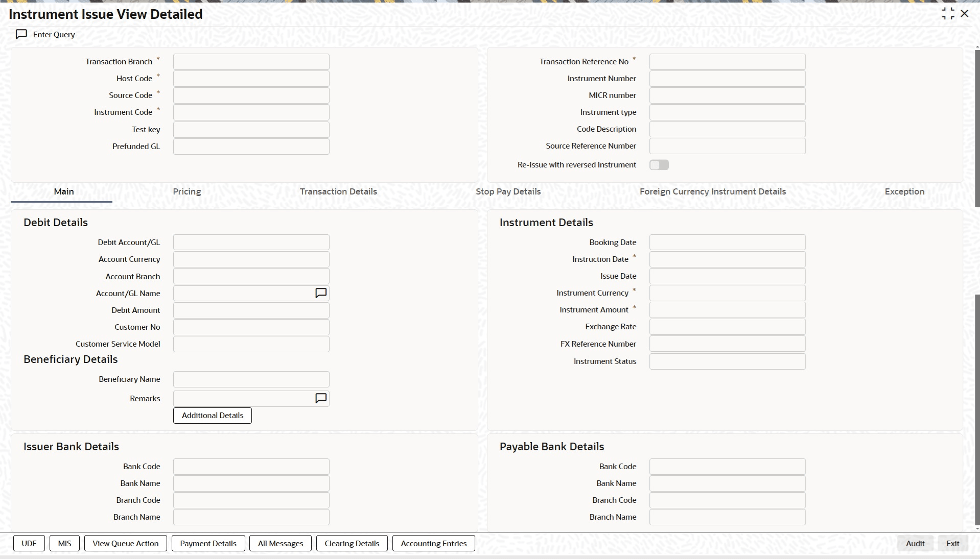Screen dimensions: 980x559
Task: Focus Issuer Bank Details Branch Name field
Action: (251, 517)
